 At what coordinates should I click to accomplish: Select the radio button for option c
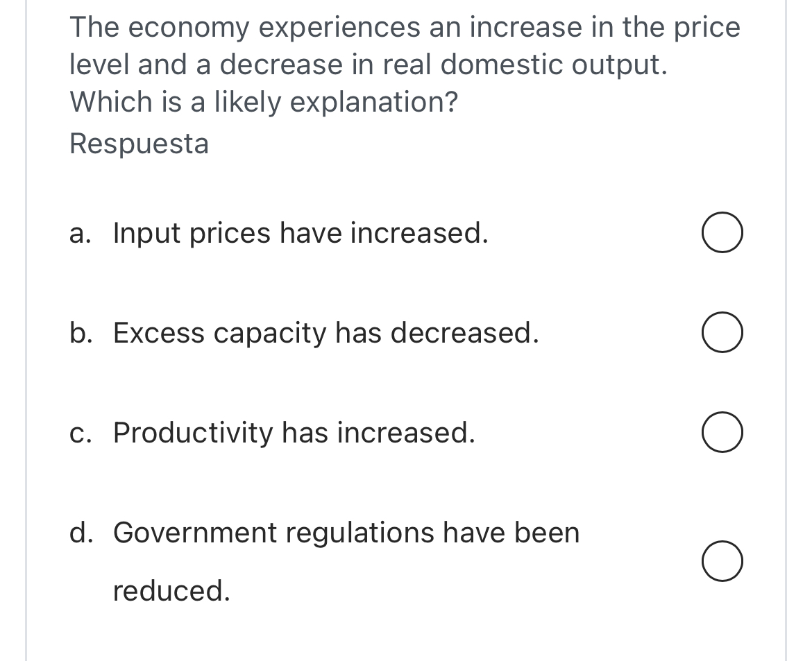pyautogui.click(x=722, y=432)
